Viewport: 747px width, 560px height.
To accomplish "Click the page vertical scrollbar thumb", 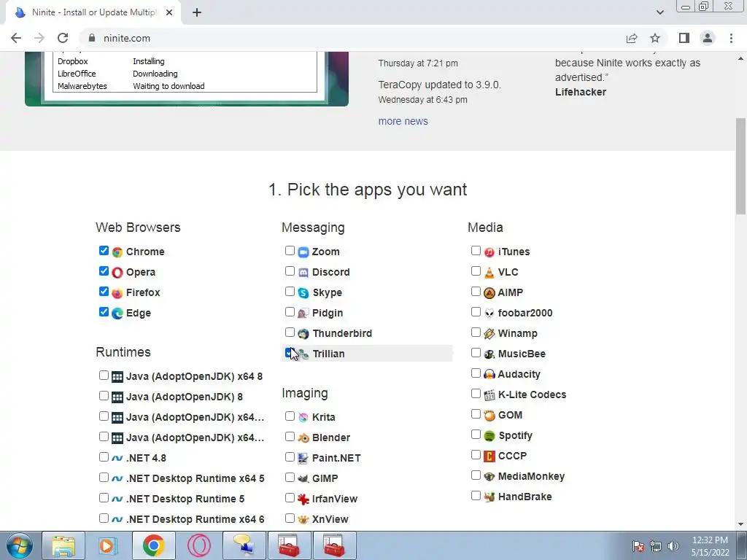I will [741, 166].
